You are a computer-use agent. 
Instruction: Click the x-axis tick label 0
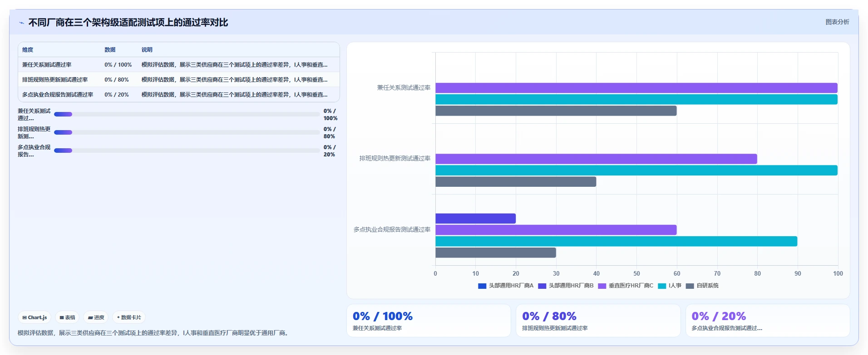pyautogui.click(x=435, y=273)
